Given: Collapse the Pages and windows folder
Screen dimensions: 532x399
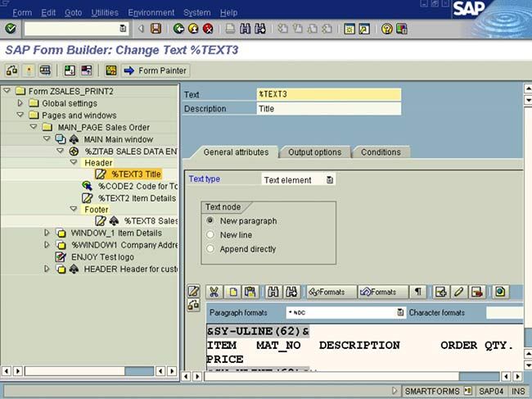Looking at the screenshot, I should 20,115.
